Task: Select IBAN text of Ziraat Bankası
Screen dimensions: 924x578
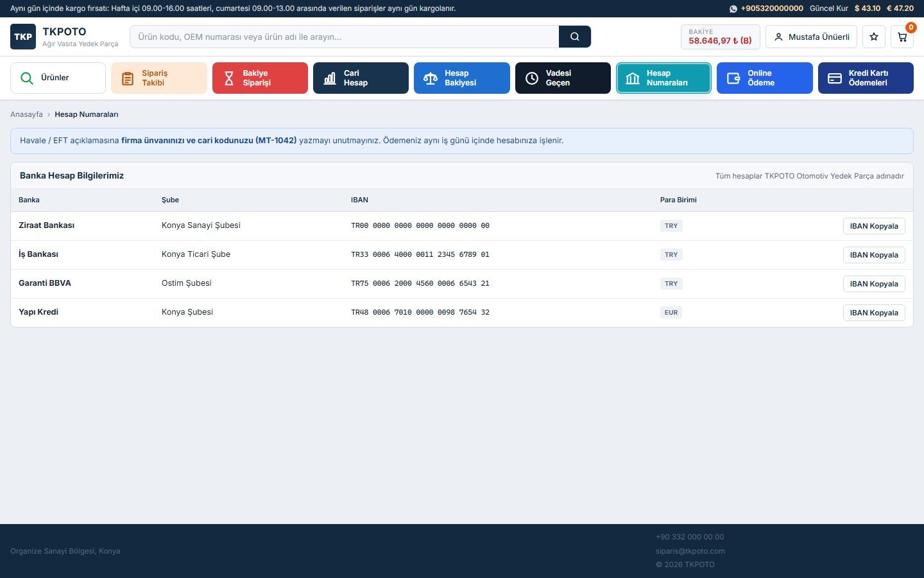Action: coord(420,226)
